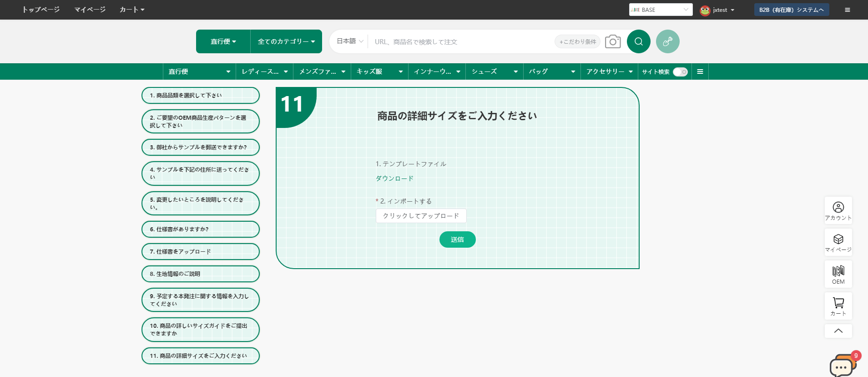Open the BASE shop selector dropdown
Screen dimensions: 868x377
(x=661, y=10)
